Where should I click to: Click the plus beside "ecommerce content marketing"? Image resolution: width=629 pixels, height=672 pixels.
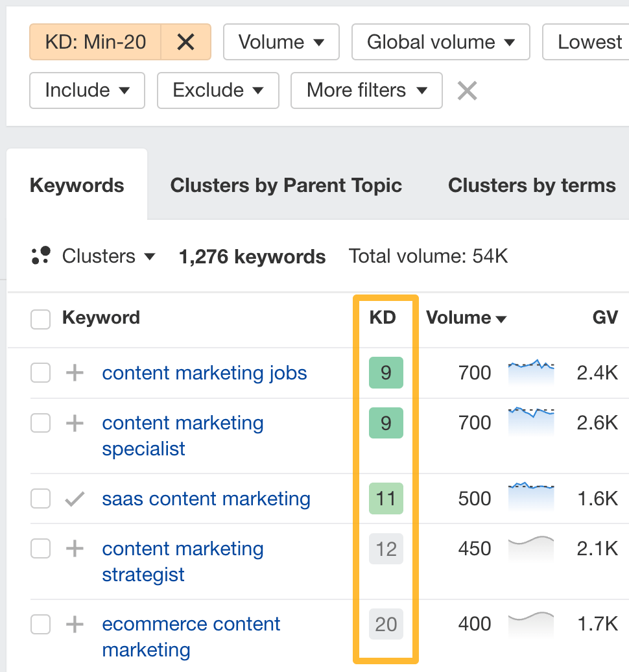click(75, 624)
